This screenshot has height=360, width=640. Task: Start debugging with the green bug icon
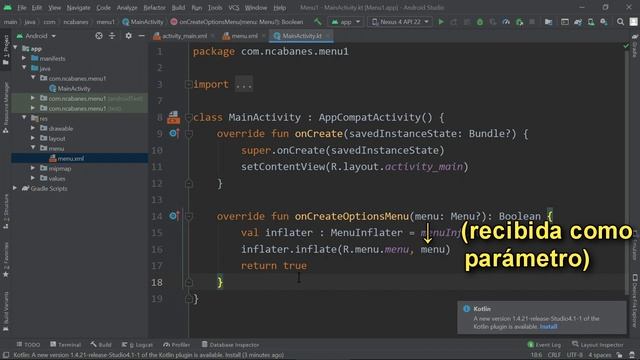coord(480,22)
